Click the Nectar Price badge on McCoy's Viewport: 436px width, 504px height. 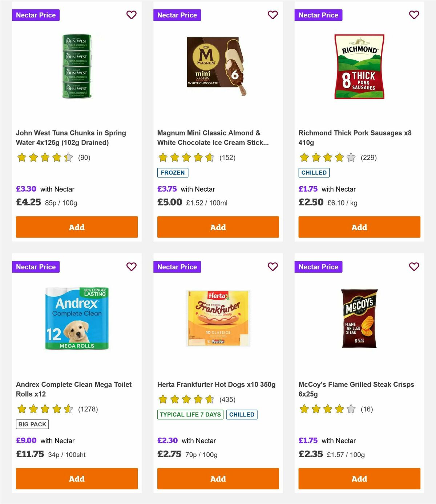tap(318, 267)
